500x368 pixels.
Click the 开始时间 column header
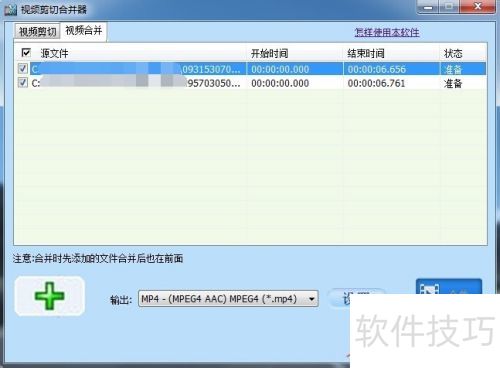point(269,53)
